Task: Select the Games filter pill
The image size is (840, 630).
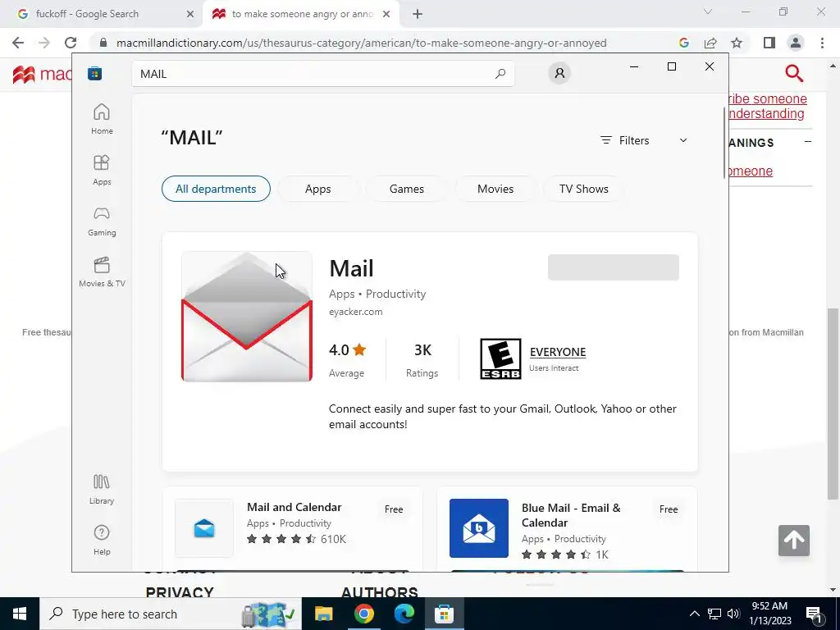Action: click(x=407, y=189)
